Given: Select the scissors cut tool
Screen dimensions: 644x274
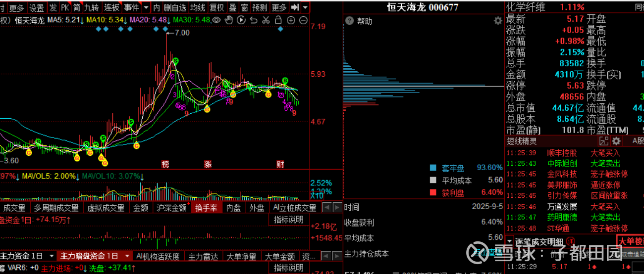Looking at the screenshot, I should (x=266, y=20).
